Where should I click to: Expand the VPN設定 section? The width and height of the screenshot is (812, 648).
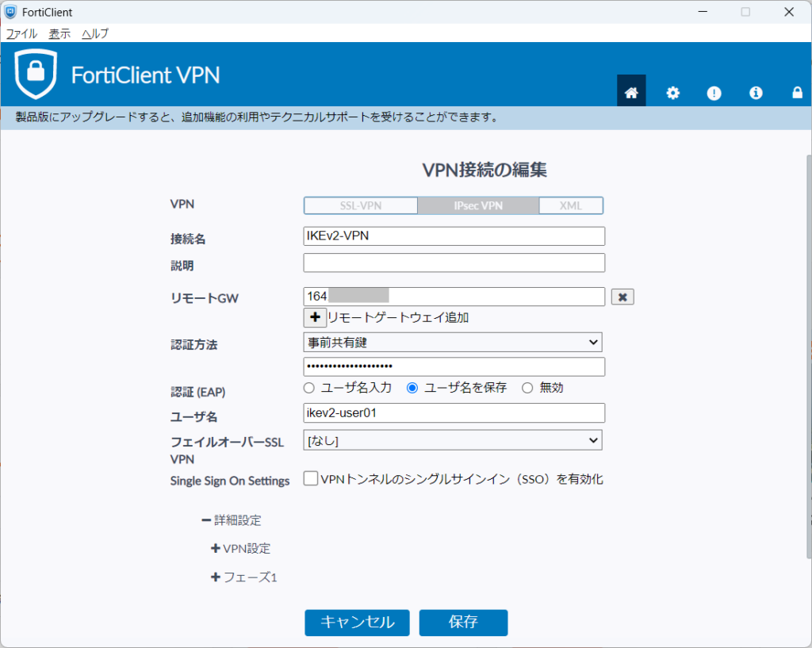click(241, 549)
